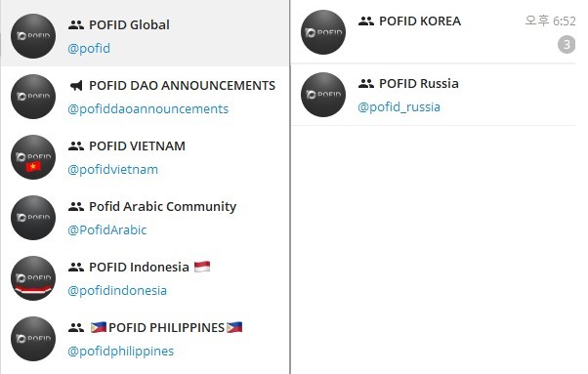Select the POFID VIETNAM avatar with flag
The width and height of the screenshot is (588, 374).
click(x=33, y=157)
